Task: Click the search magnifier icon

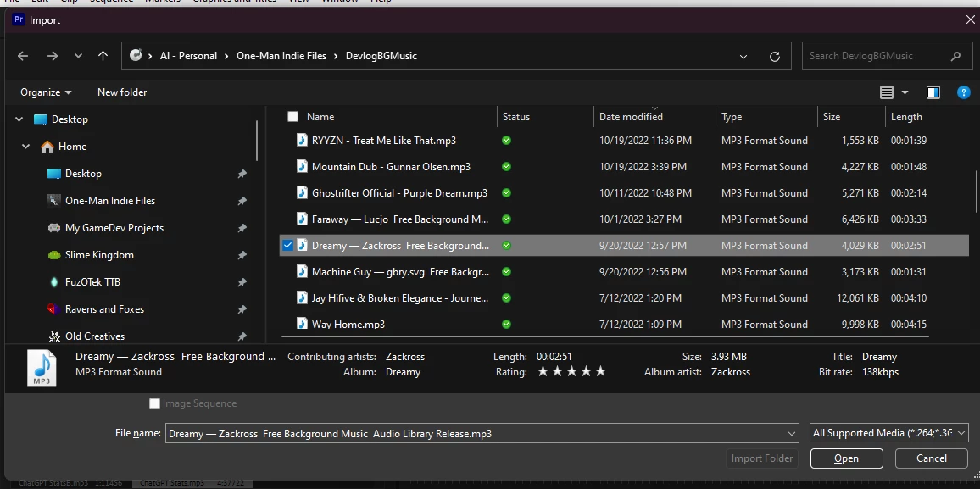Action: click(955, 56)
